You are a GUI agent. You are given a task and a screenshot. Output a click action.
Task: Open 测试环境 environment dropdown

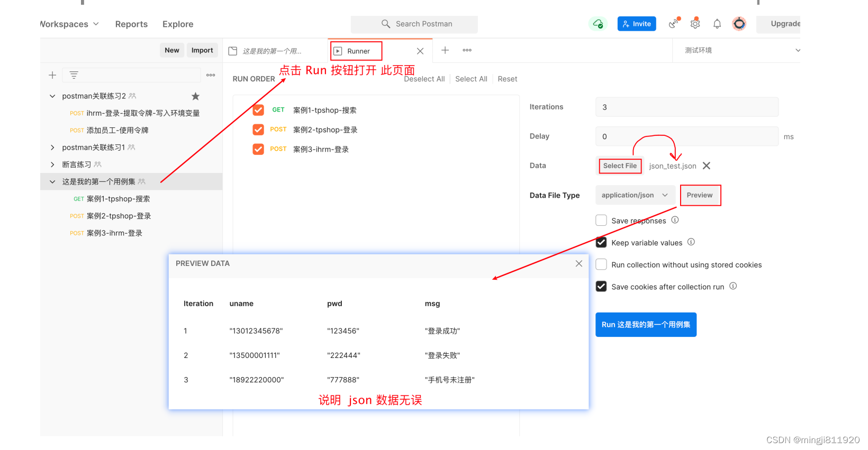tap(742, 50)
